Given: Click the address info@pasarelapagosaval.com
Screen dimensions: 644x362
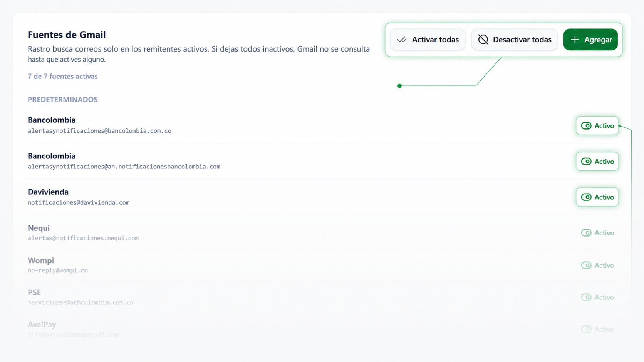Looking at the screenshot, I should [74, 334].
